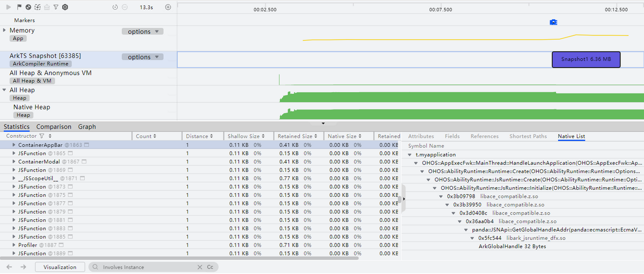The height and width of the screenshot is (274, 644).
Task: Open the Shortest Paths tab
Action: [x=528, y=136]
